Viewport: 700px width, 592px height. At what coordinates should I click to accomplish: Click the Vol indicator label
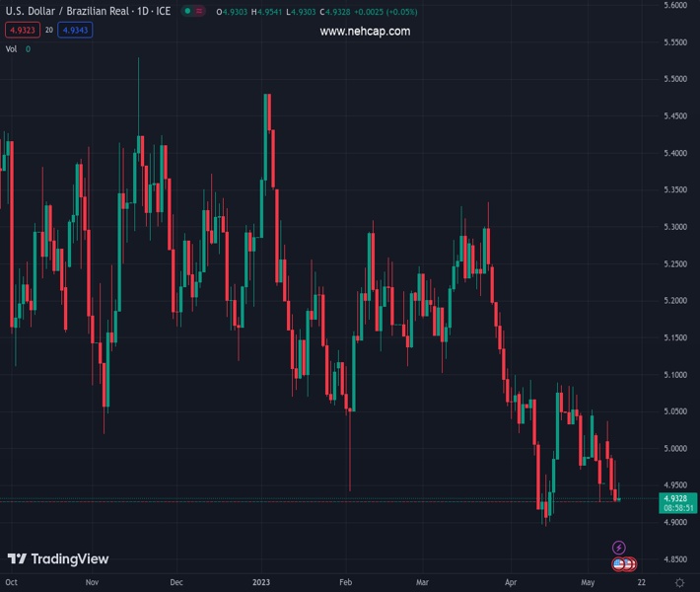click(x=12, y=48)
